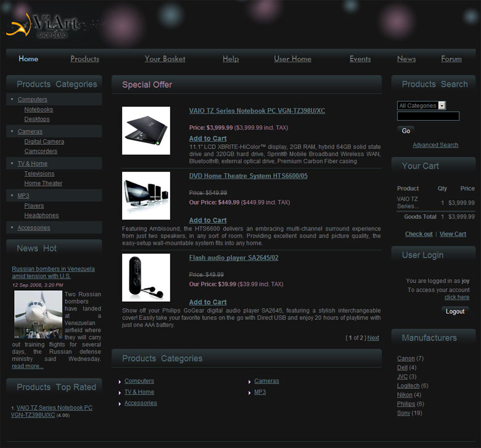This screenshot has width=481, height=448.
Task: Click the Flash audio player product image
Action: click(146, 277)
